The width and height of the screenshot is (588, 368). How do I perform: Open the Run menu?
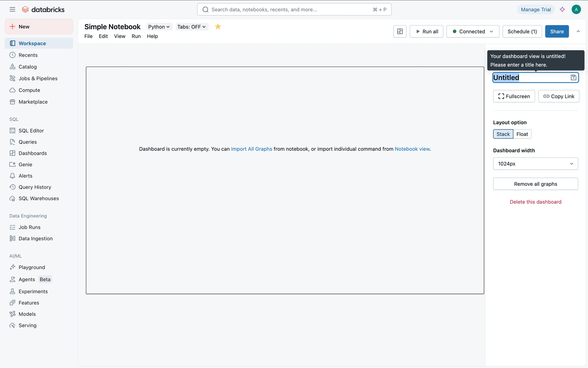click(x=136, y=36)
